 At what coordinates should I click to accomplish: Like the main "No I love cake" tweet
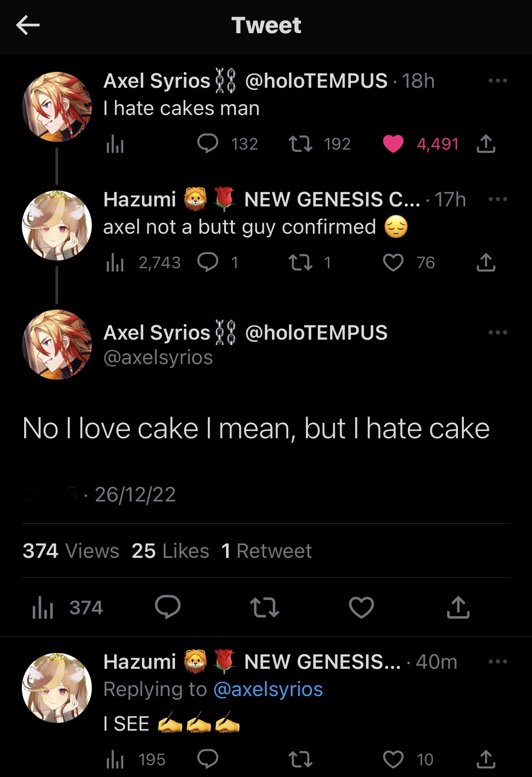(x=361, y=607)
